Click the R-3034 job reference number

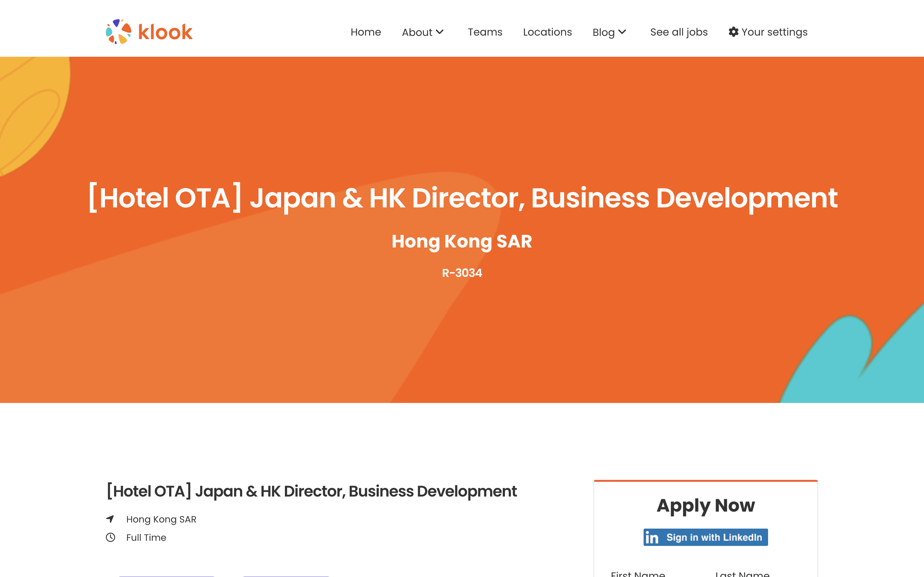coord(462,273)
